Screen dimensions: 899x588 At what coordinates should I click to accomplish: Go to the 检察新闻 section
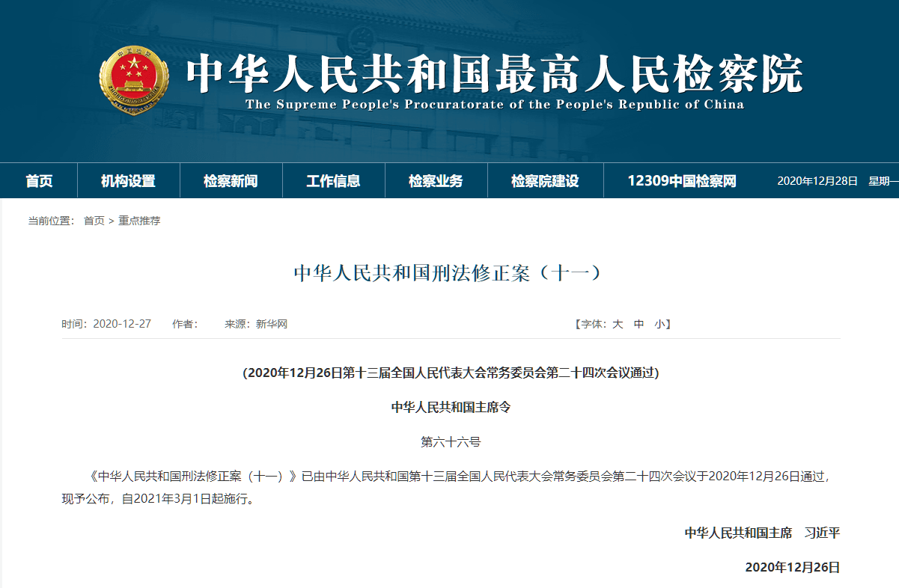(231, 181)
